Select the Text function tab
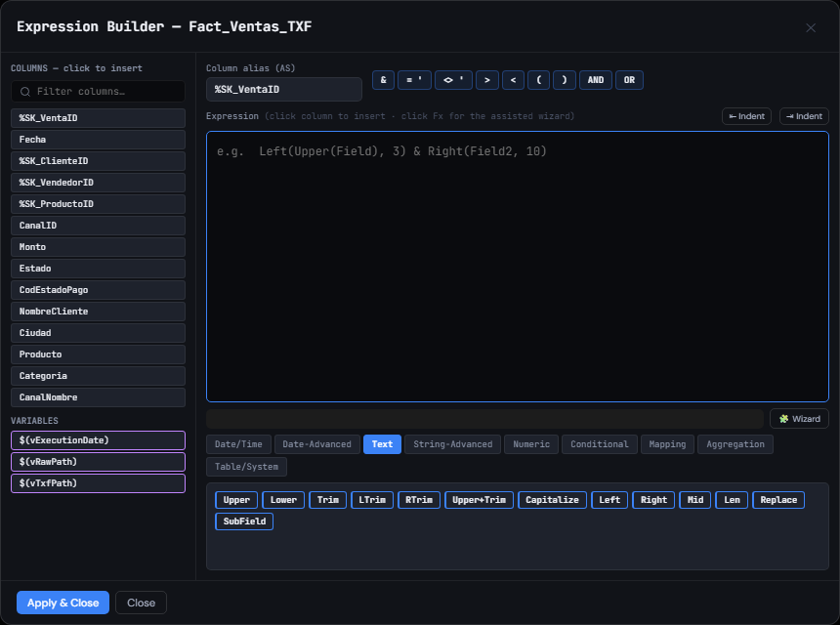The image size is (840, 625). (x=383, y=444)
